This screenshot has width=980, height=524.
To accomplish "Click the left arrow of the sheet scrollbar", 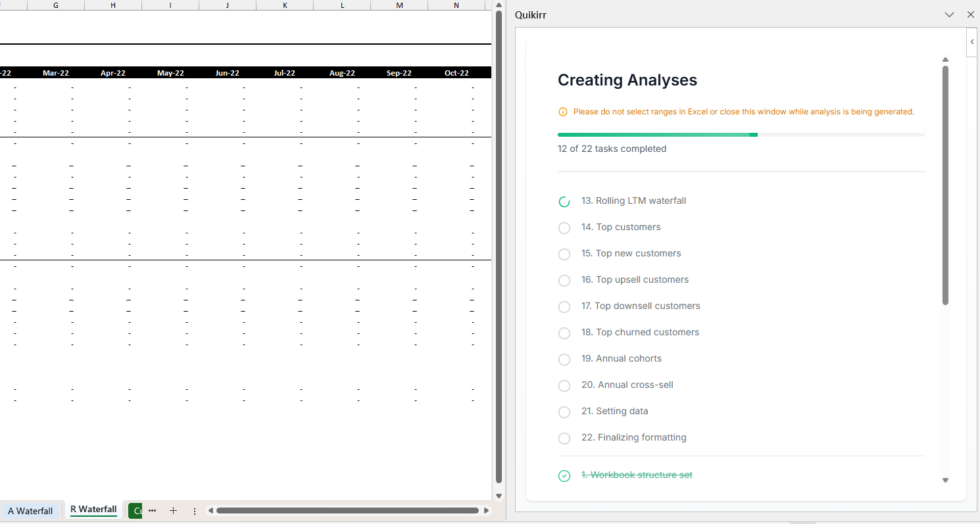I will point(210,510).
